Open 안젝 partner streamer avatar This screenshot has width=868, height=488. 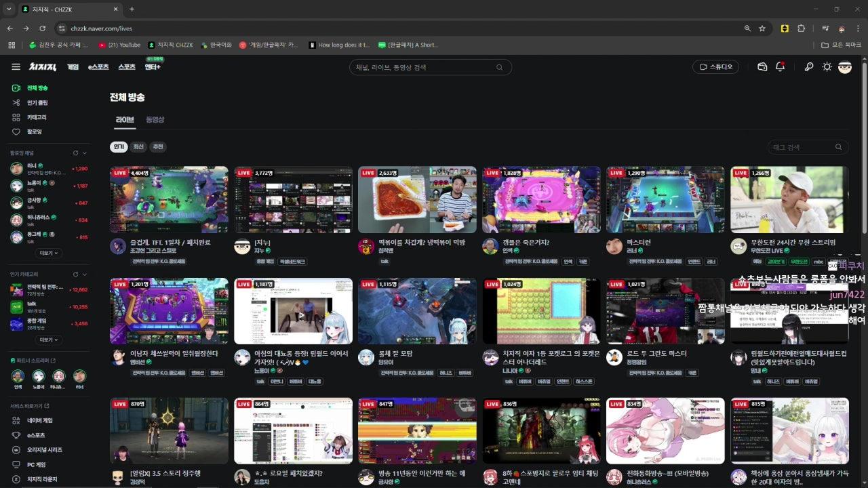[18, 376]
